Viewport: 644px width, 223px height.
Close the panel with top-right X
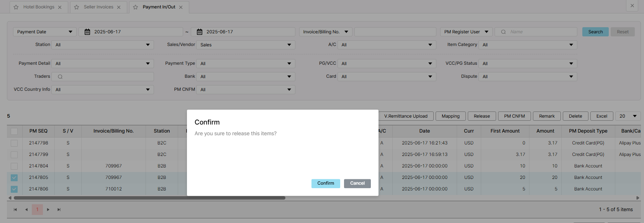pos(632,6)
